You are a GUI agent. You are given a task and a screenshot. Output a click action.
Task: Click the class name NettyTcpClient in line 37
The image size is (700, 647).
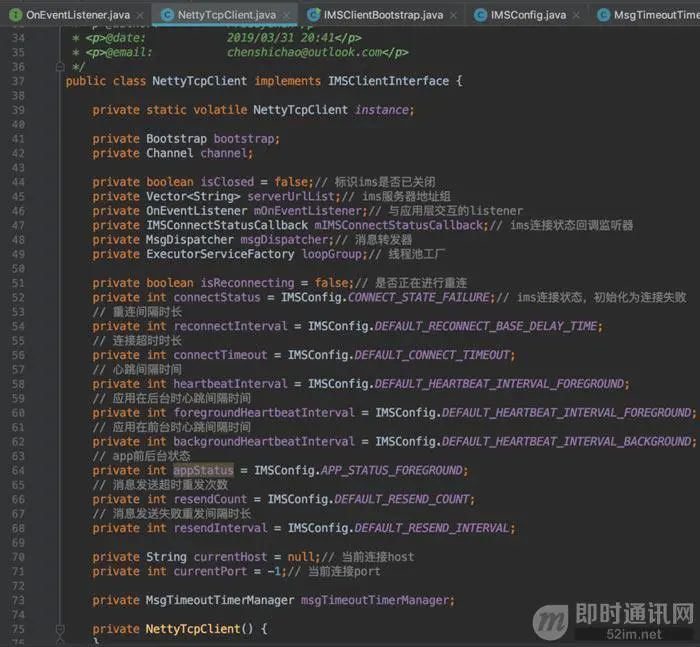pos(200,81)
